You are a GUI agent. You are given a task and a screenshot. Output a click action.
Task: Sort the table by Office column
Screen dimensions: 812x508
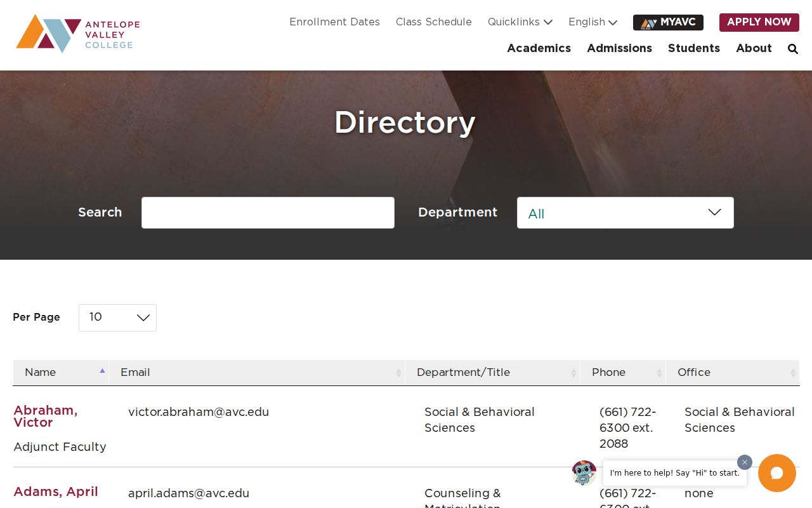click(x=733, y=373)
